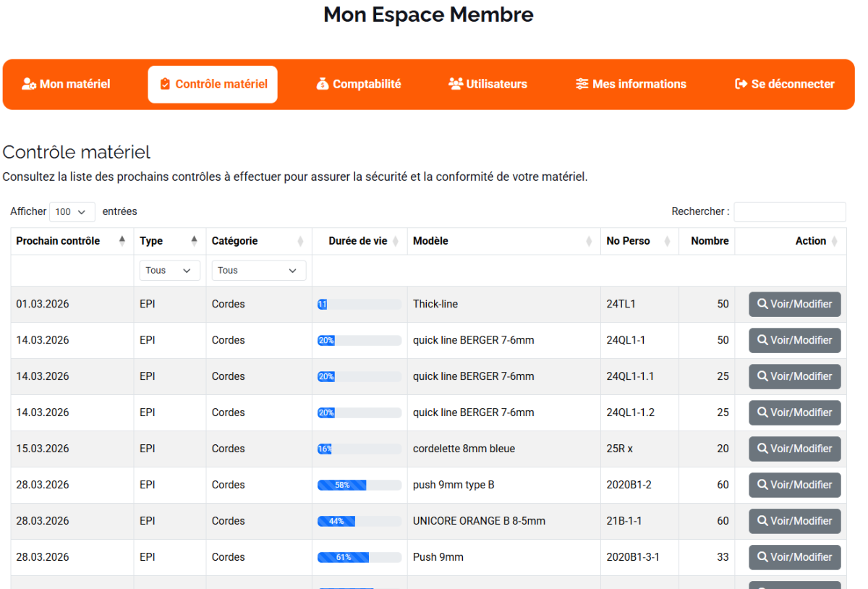Viewport: 868px width, 589px height.
Task: Sort by Durée de vie column header
Action: (359, 241)
